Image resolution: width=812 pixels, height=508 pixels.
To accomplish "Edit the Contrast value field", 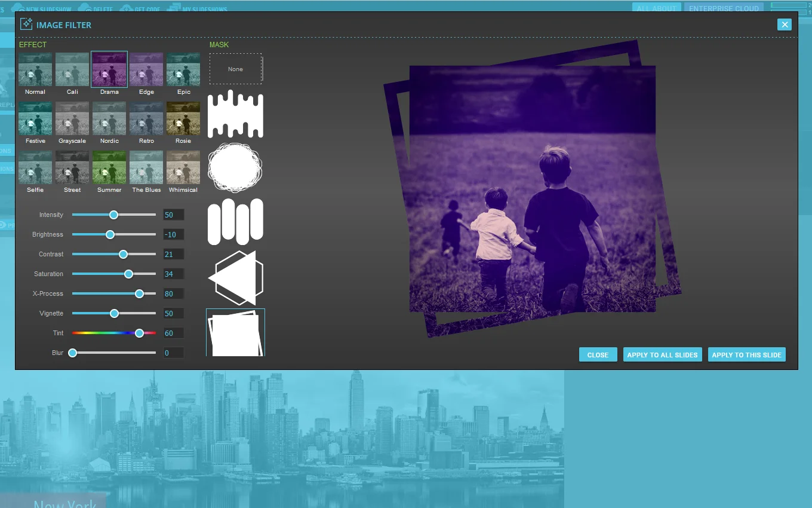I will [x=173, y=254].
